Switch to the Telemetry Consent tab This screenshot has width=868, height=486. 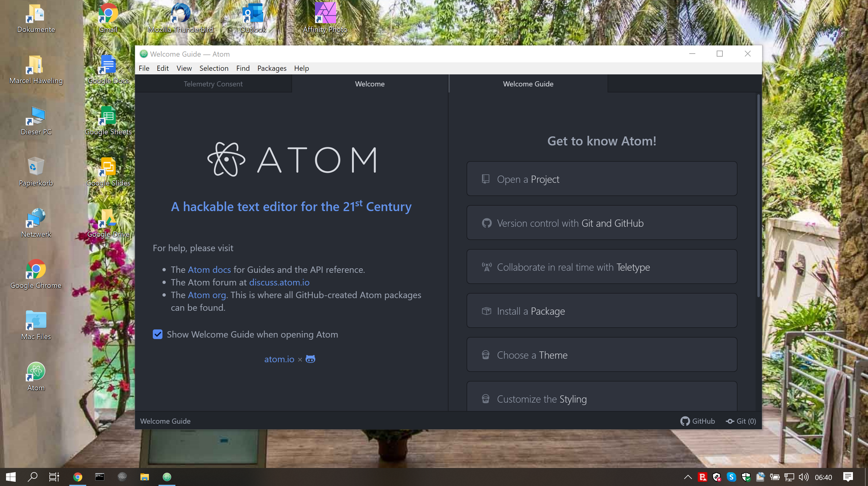click(x=213, y=84)
